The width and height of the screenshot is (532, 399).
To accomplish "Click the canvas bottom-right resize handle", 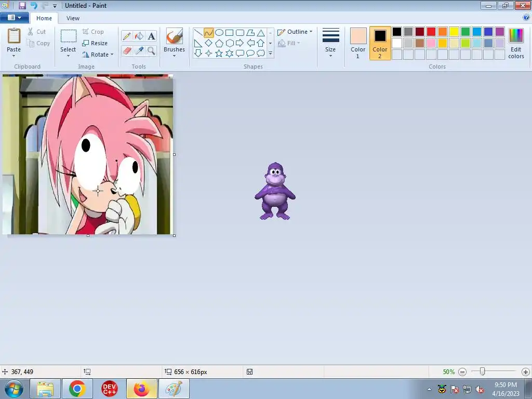I will tap(175, 235).
